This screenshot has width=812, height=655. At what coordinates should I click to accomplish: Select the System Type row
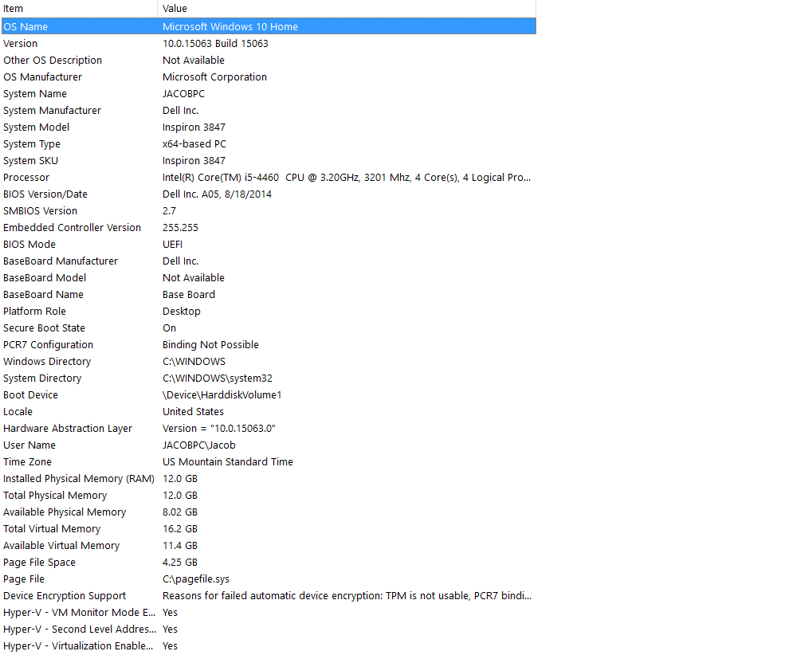coord(269,144)
